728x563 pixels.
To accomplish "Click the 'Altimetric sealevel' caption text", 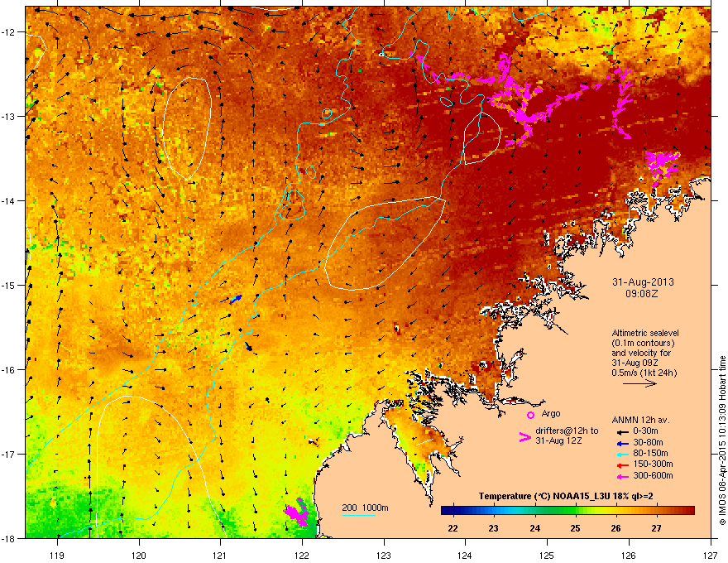I will 645,333.
